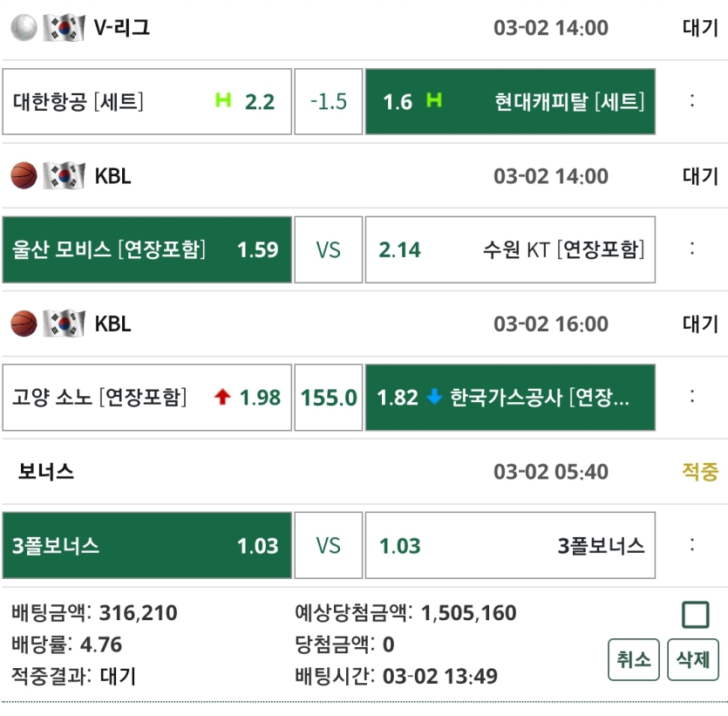The image size is (728, 716).
Task: Open more options dots for 고양 소노 match
Action: (x=692, y=398)
